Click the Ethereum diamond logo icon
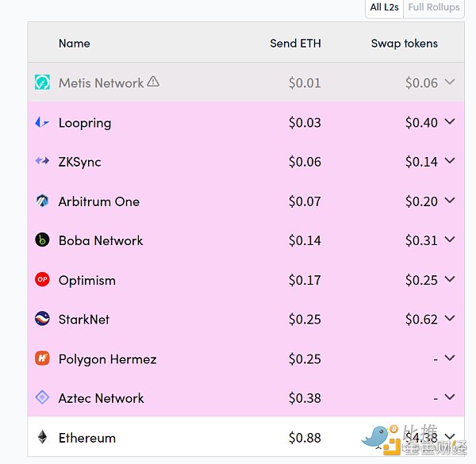Image resolution: width=476 pixels, height=464 pixels. [x=42, y=437]
